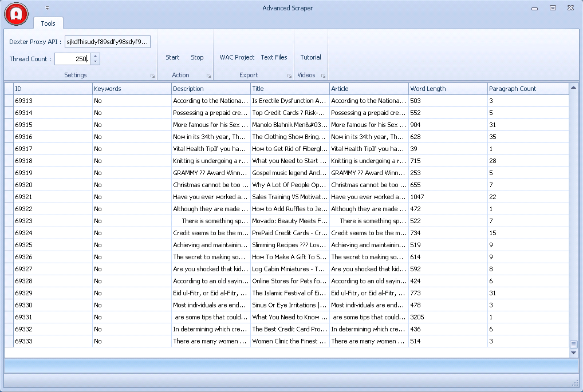583x392 pixels.
Task: Click paragraph count 35 in row 69316
Action: coord(528,137)
